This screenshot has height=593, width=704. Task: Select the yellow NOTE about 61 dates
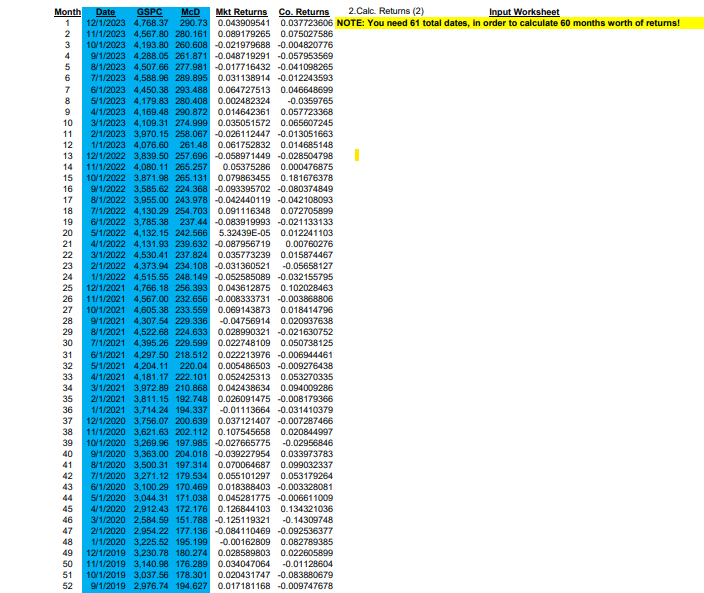[508, 23]
